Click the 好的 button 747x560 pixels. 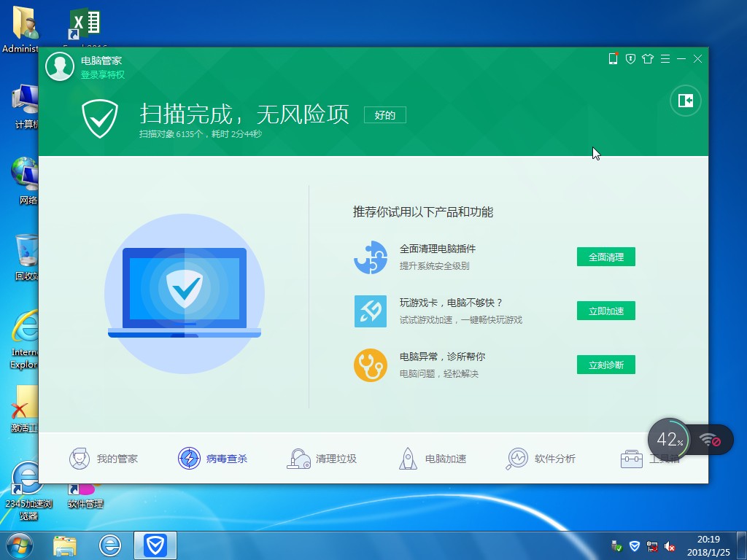(385, 114)
